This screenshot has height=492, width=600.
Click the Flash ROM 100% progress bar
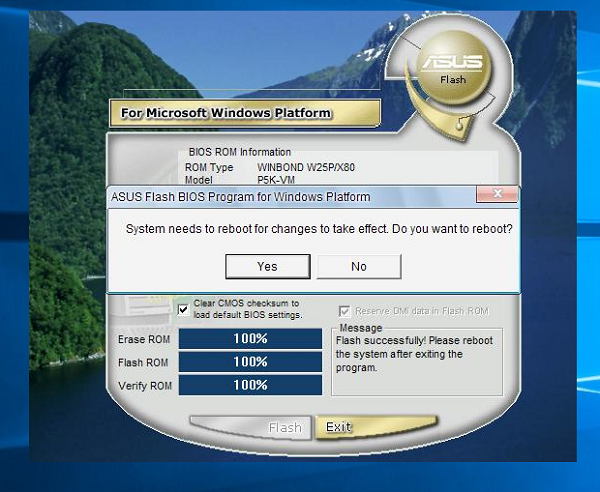point(250,362)
